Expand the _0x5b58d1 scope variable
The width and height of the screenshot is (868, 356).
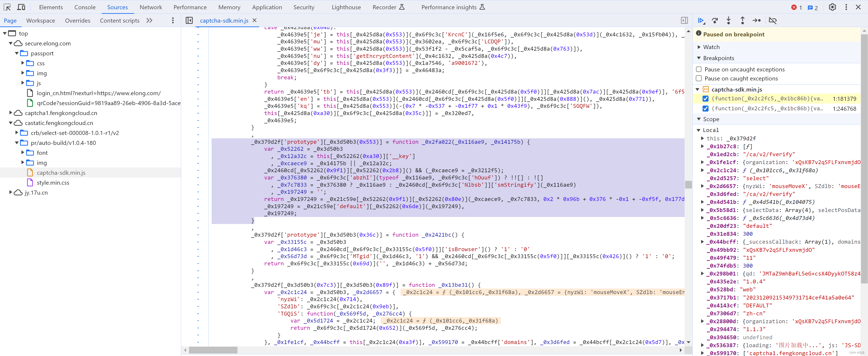(702, 210)
